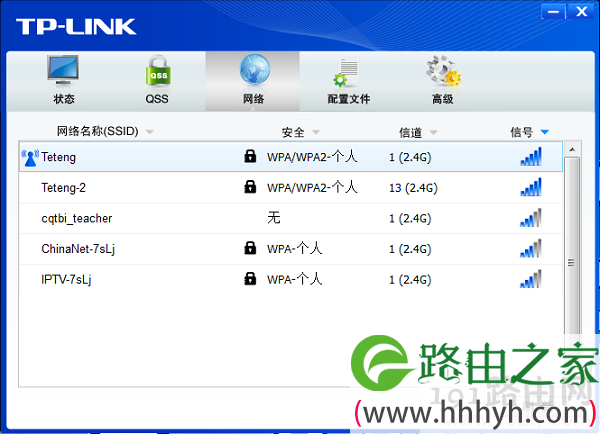The image size is (600, 434).
Task: Switch to the QSS tab label
Action: [x=157, y=99]
